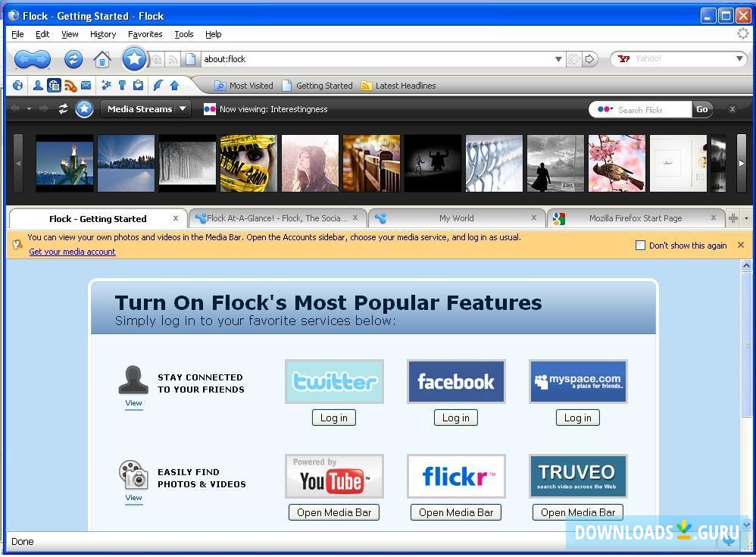Log in to Facebook
Viewport: 756px width, 557px height.
456,418
